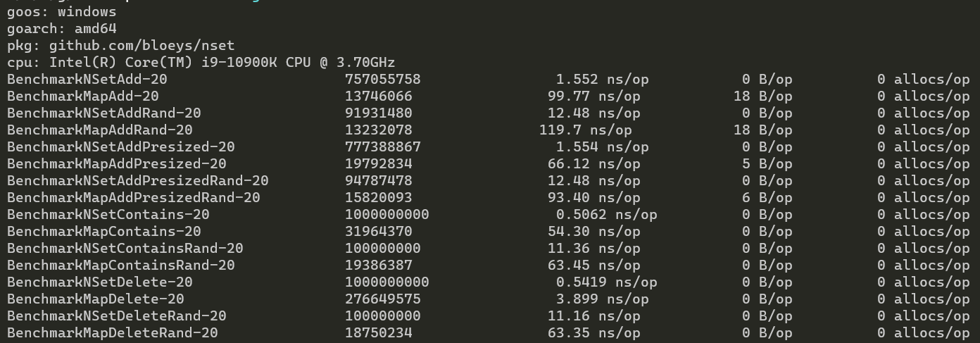
Task: Click the 0.5062 ns/op timing value
Action: coord(606,215)
